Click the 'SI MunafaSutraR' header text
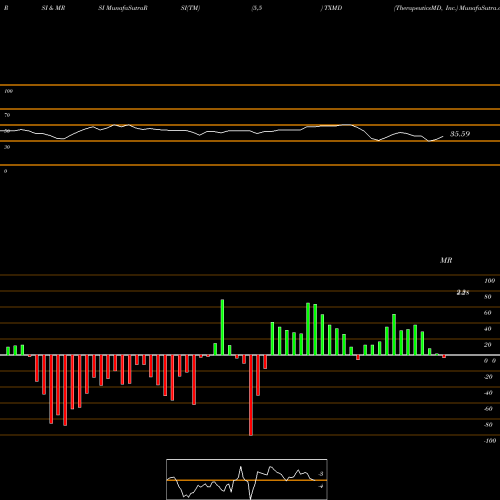Screen dimensions: 500x500 123,8
